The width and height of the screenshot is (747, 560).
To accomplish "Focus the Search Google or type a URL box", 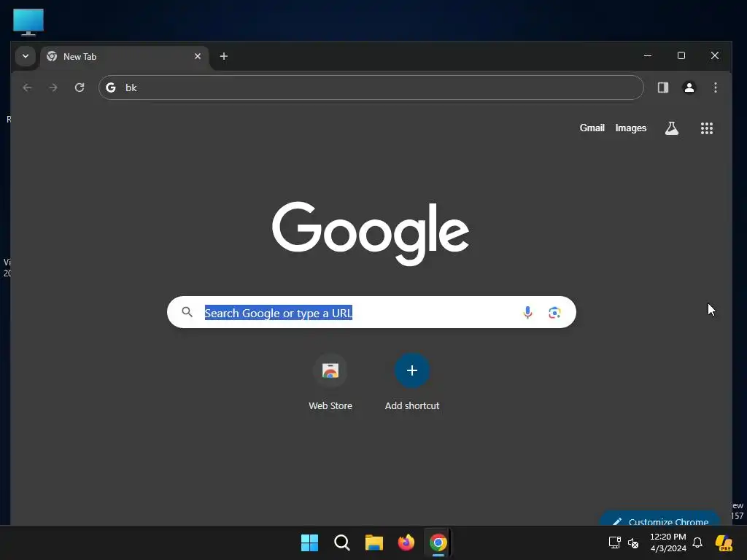I will (x=371, y=312).
